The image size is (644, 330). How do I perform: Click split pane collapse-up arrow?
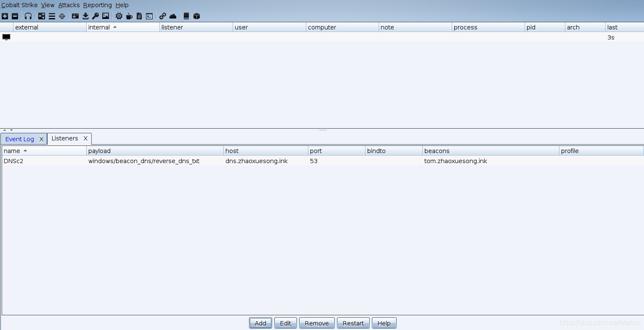[x=5, y=130]
